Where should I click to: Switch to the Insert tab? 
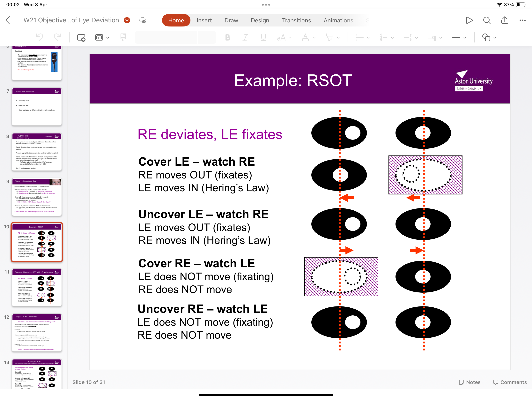(204, 20)
